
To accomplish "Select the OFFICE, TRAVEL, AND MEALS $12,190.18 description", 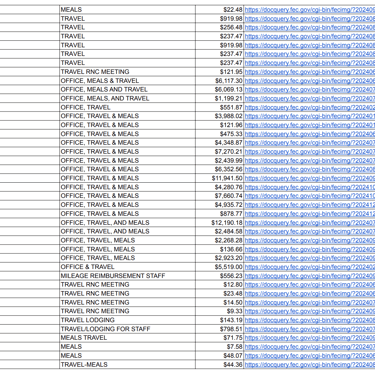I will pos(127,222).
